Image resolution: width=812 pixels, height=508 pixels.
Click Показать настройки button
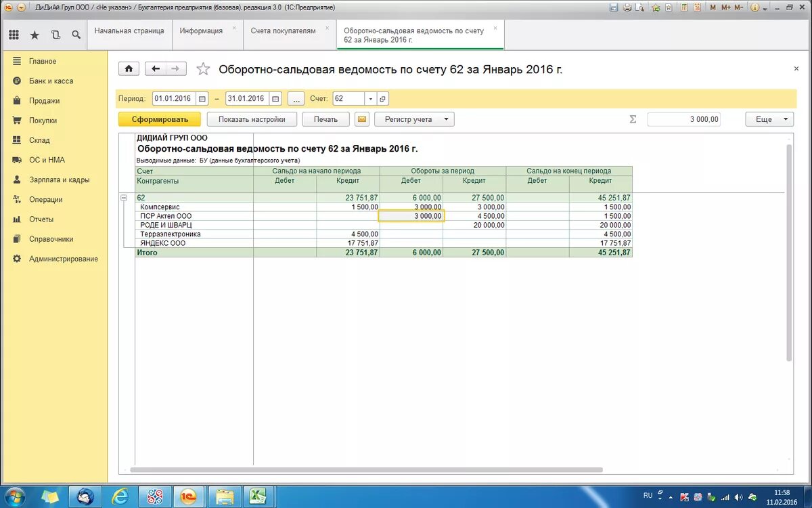point(252,119)
